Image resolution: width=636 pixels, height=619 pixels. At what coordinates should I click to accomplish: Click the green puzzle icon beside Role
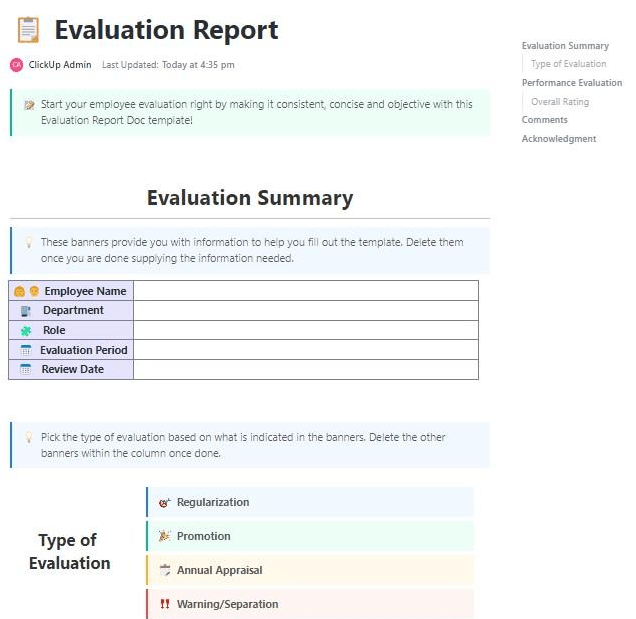(26, 331)
